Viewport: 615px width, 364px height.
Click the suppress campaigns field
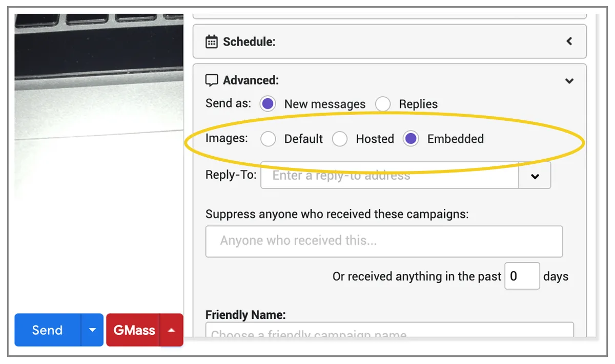tap(384, 241)
